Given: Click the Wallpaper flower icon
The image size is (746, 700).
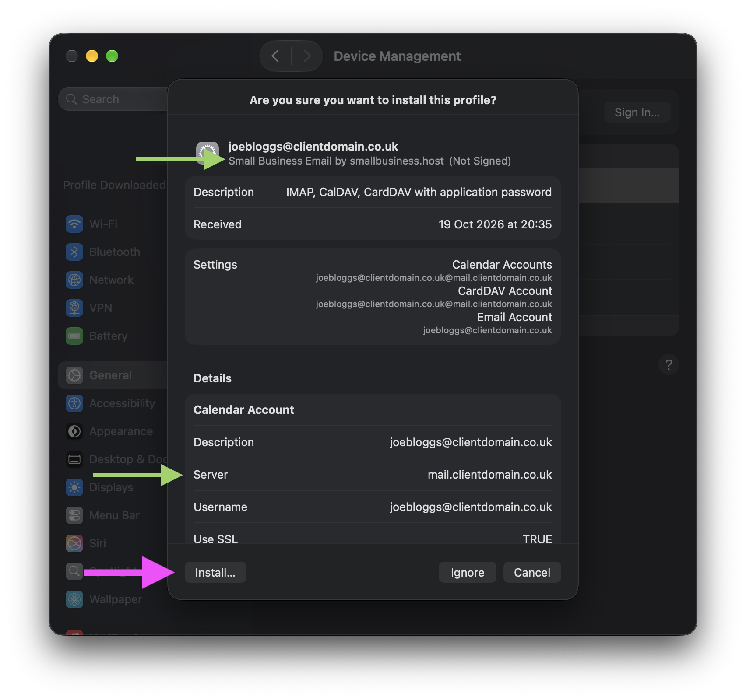Looking at the screenshot, I should (x=74, y=599).
